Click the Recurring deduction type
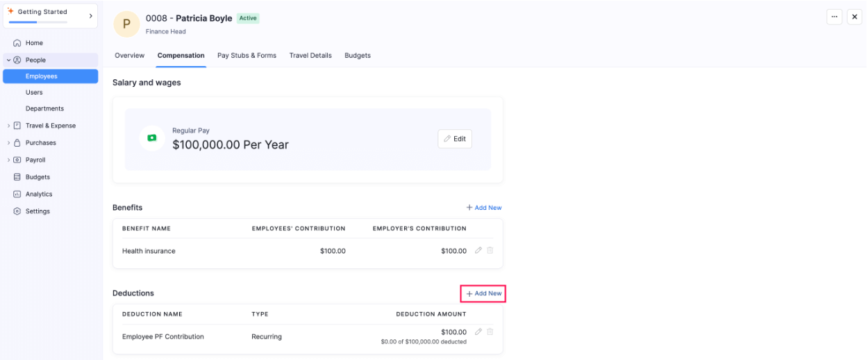Viewport: 868px width, 360px height. pyautogui.click(x=267, y=336)
